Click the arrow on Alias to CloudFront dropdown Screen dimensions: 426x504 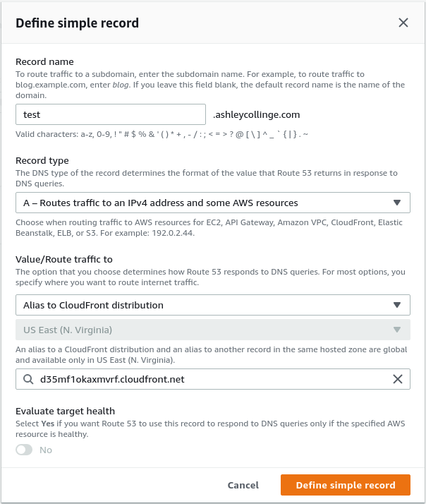tap(397, 306)
